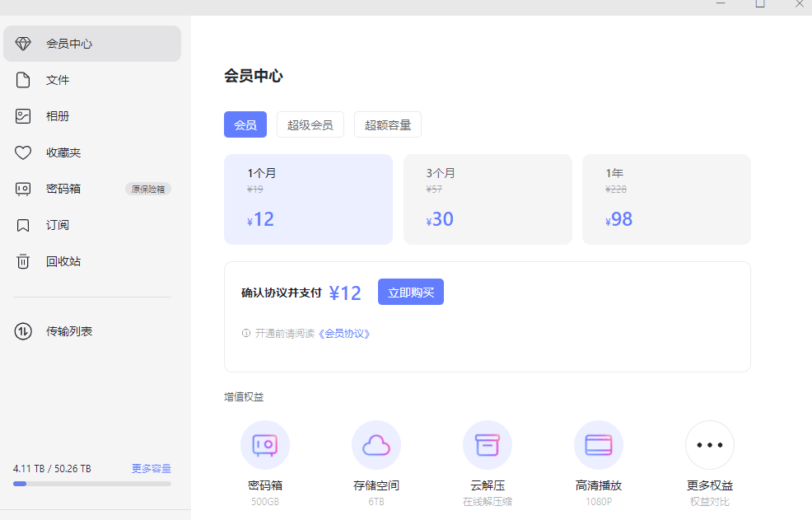Click the 更多容量 link
Screen dimensions: 812x520
point(152,469)
